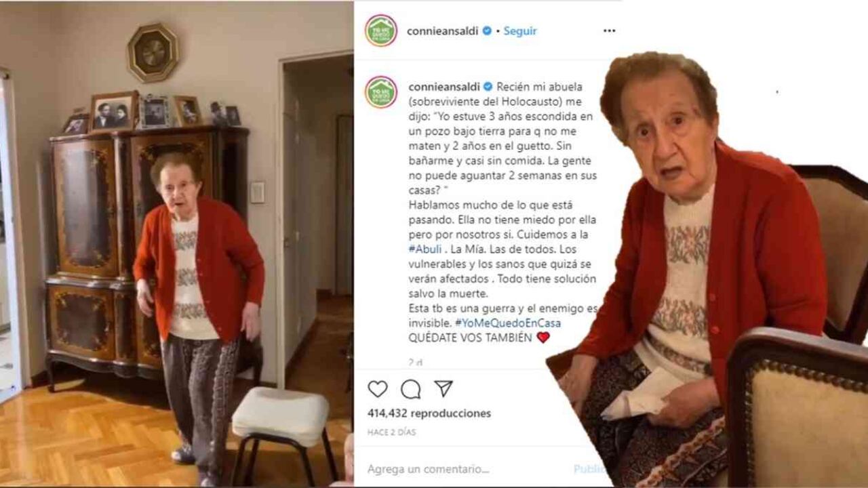868x488 pixels.
Task: Click verified badge next to header username
Action: 487,30
